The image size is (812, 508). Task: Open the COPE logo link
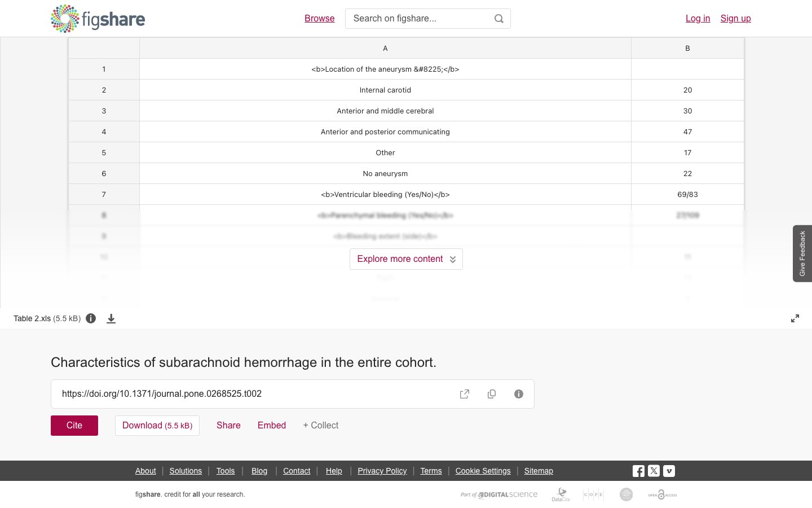(x=593, y=494)
